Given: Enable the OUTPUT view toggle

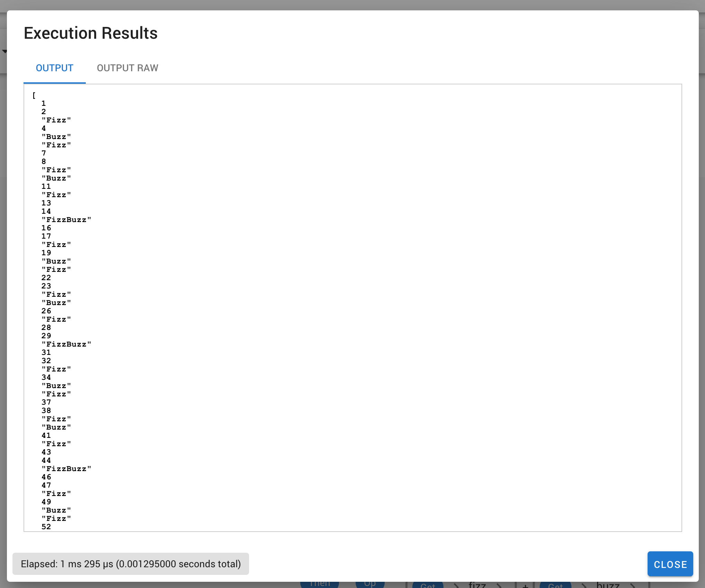Looking at the screenshot, I should point(54,68).
